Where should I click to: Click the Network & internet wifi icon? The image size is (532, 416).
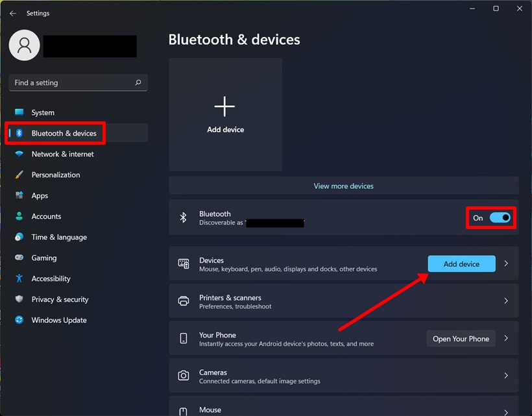tap(19, 154)
